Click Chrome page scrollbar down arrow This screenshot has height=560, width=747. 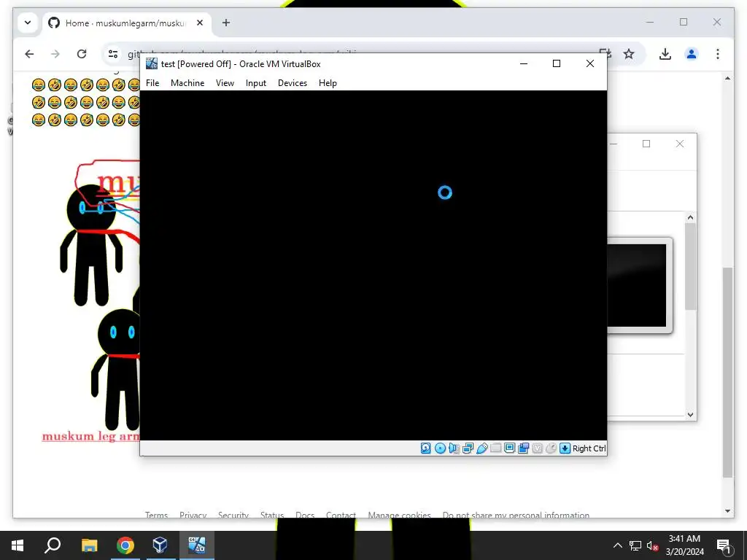coord(727,511)
